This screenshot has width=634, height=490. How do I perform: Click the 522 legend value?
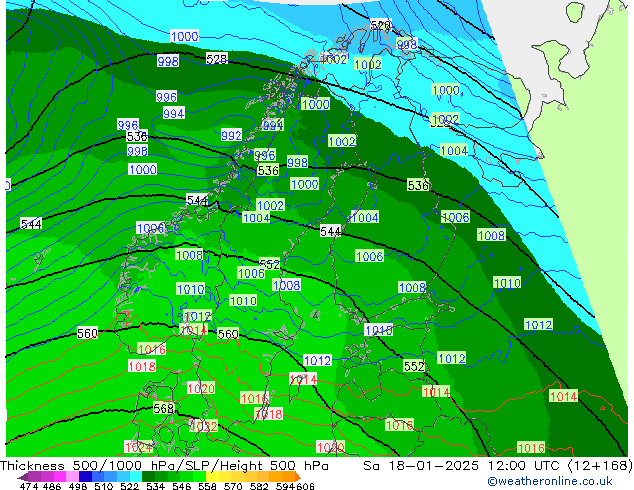pyautogui.click(x=129, y=486)
